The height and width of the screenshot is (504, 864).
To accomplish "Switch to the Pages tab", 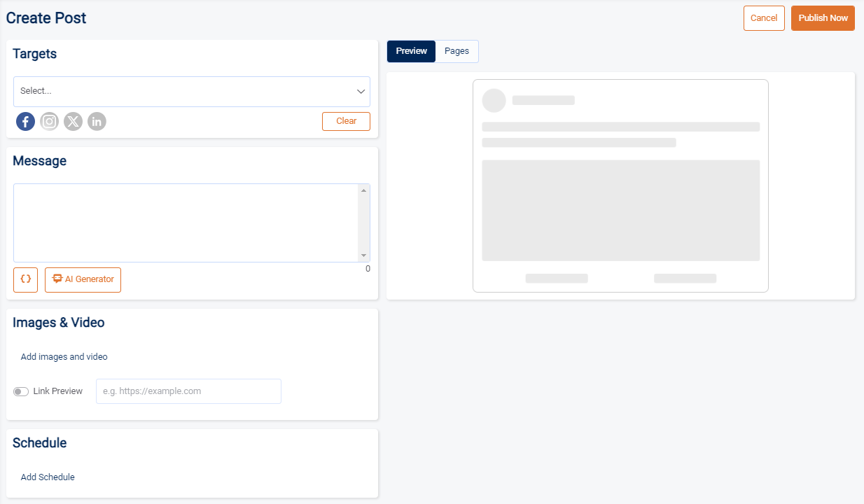I will [457, 51].
